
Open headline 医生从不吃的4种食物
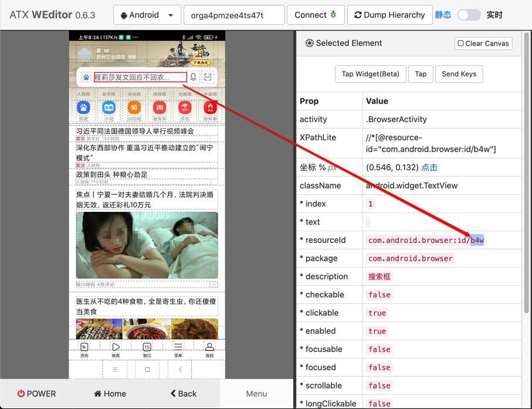click(x=146, y=306)
